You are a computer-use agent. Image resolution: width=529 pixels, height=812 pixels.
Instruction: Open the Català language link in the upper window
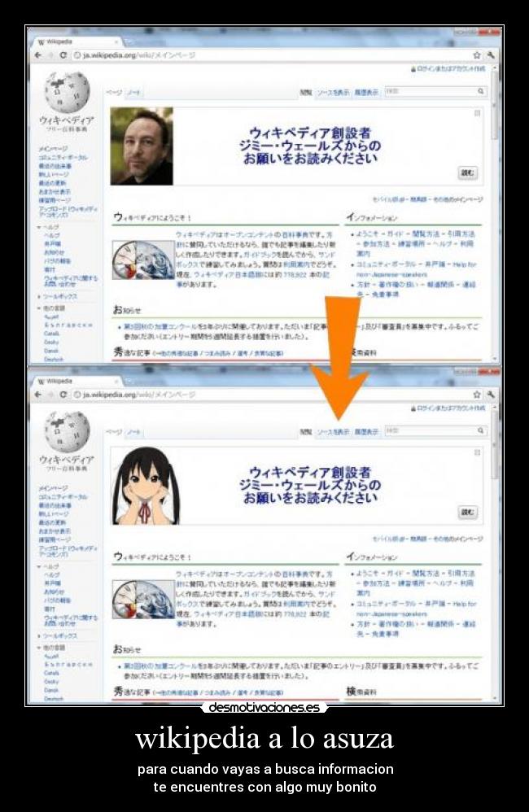point(51,334)
